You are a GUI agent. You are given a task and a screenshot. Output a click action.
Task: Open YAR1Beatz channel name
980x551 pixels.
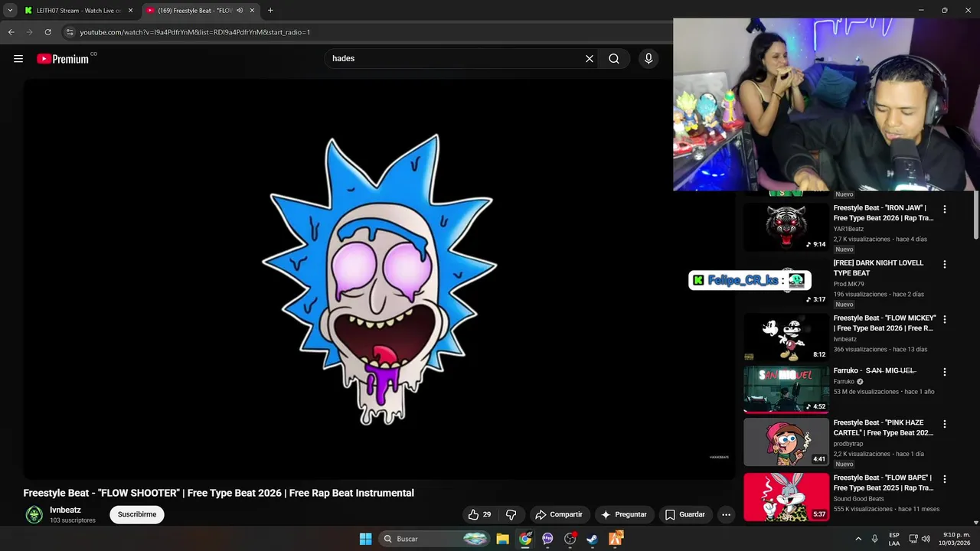point(848,229)
